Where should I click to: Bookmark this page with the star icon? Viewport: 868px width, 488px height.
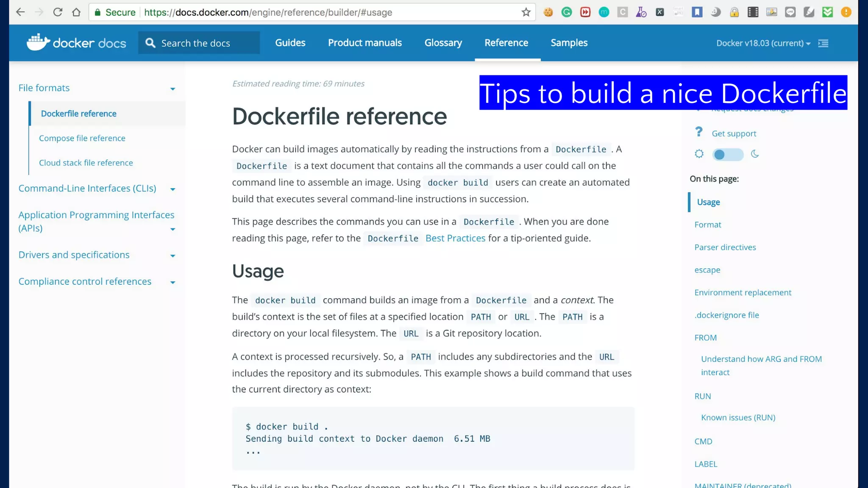[x=526, y=12]
